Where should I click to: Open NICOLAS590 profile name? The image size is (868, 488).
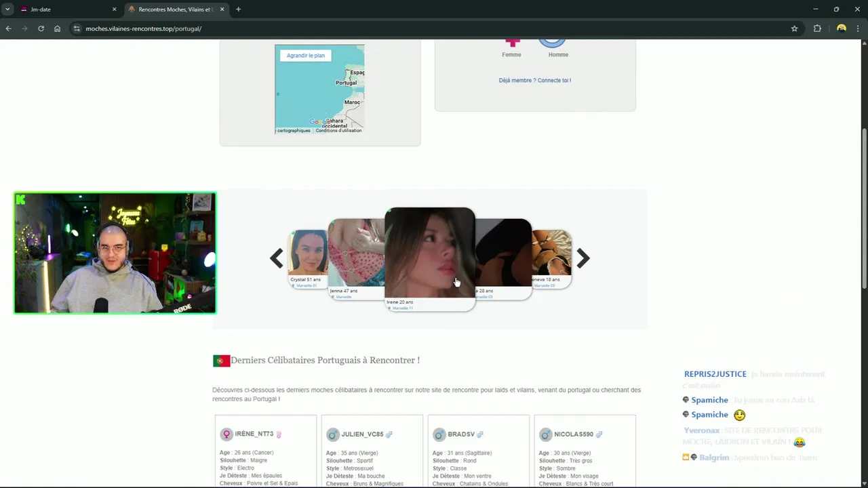click(x=574, y=434)
